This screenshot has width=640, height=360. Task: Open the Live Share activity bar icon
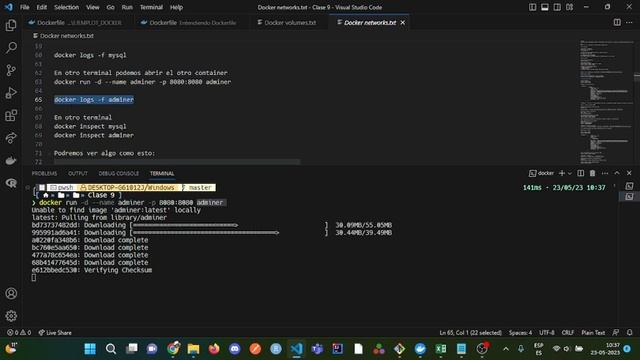tap(11, 138)
